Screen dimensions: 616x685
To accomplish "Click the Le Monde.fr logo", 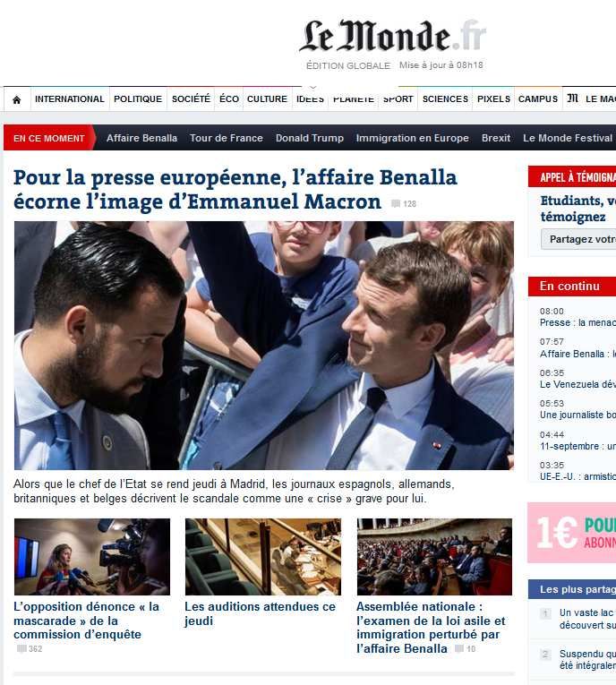I will click(x=392, y=36).
